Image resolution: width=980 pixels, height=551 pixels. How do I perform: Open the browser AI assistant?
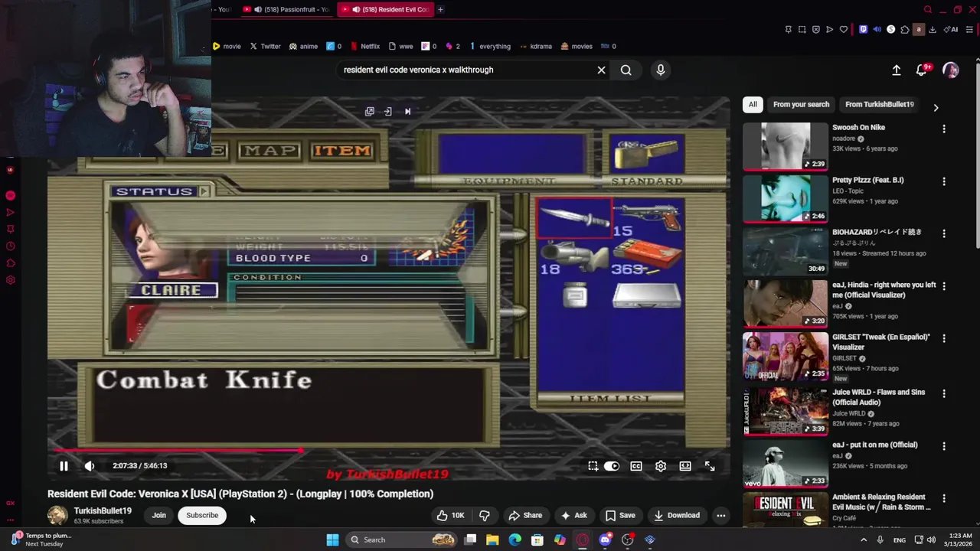click(952, 30)
